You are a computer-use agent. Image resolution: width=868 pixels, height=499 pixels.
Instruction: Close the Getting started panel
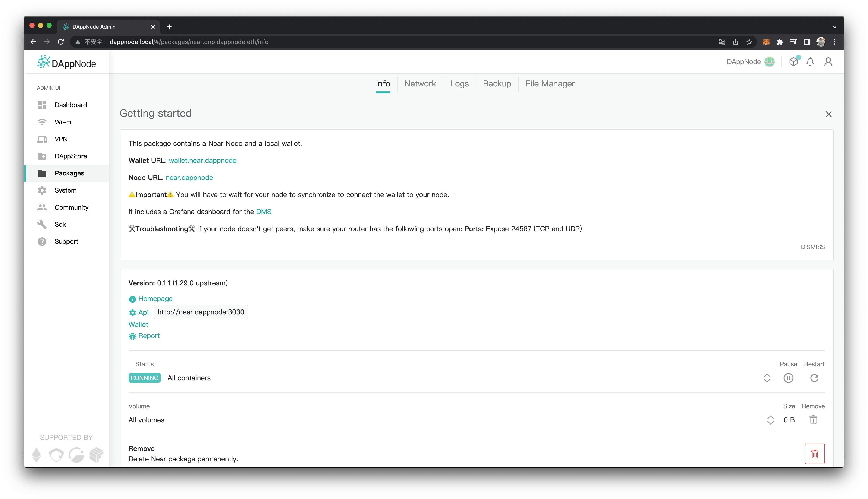click(x=828, y=114)
